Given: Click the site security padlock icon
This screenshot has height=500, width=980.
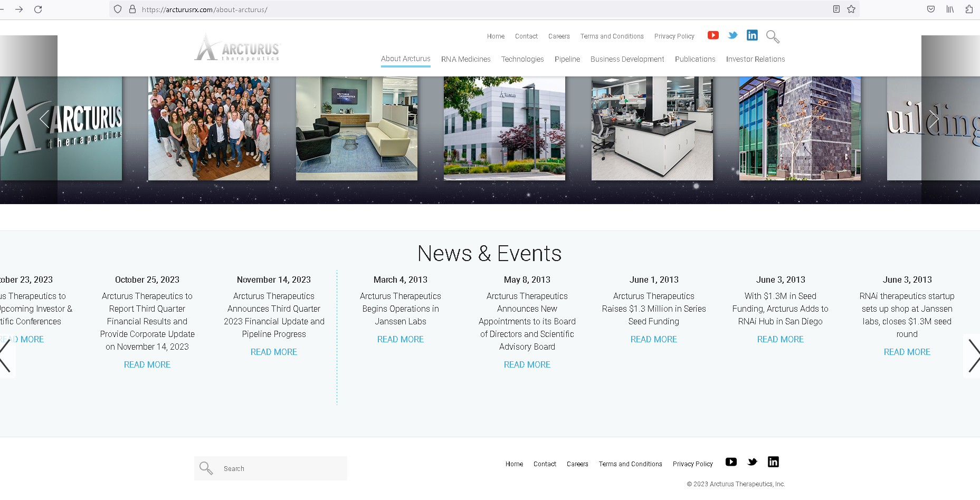Looking at the screenshot, I should tap(132, 9).
